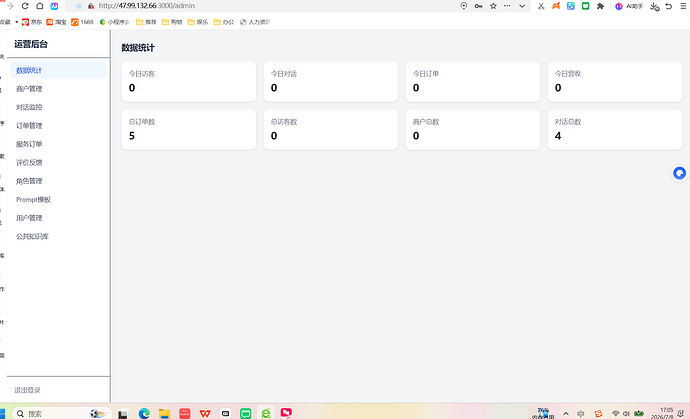Open Microsoft Edge from the taskbar
The image size is (690, 419).
point(144,413)
